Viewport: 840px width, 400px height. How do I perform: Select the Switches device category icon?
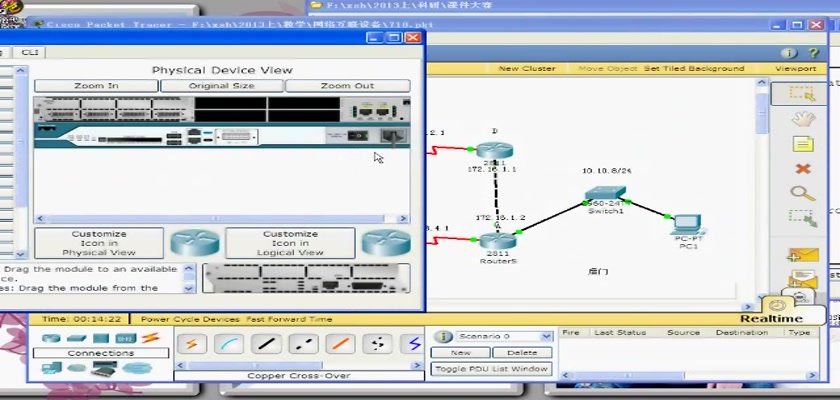click(x=77, y=338)
